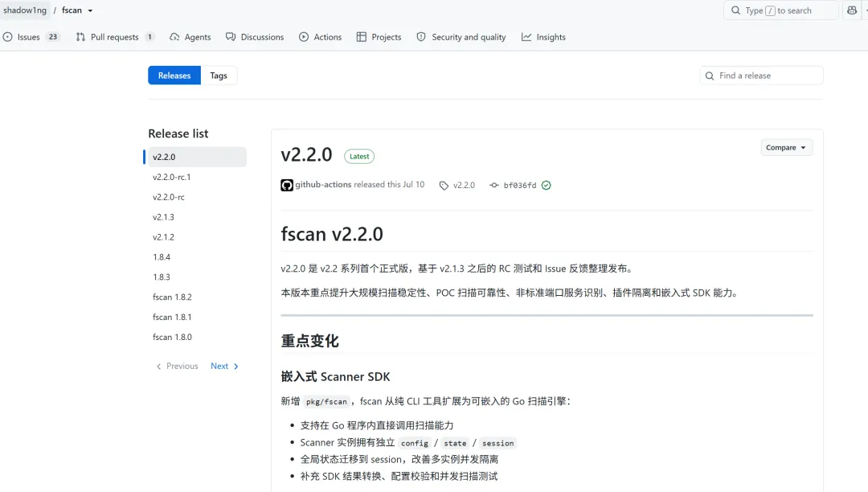Image resolution: width=868 pixels, height=492 pixels.
Task: Open the Insights tab
Action: tap(543, 37)
